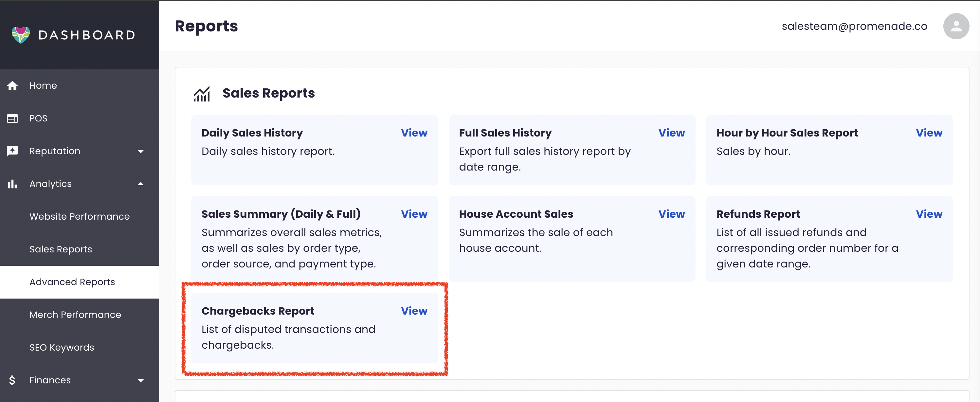
Task: Click the Analytics bar chart icon
Action: coord(12,184)
